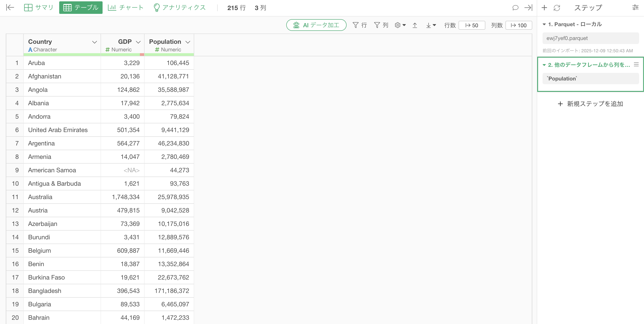Screen dimensions: 644x324
Task: Click the upload export arrow icon
Action: (x=415, y=25)
